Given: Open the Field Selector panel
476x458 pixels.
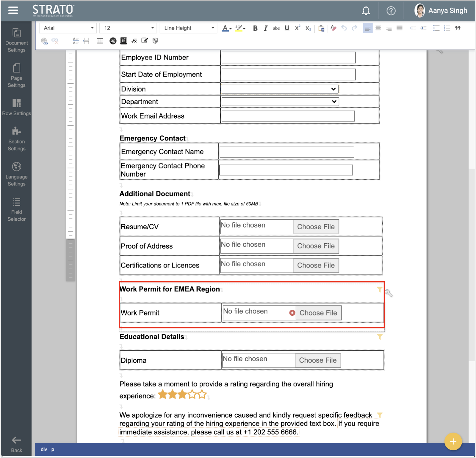Looking at the screenshot, I should pyautogui.click(x=16, y=209).
